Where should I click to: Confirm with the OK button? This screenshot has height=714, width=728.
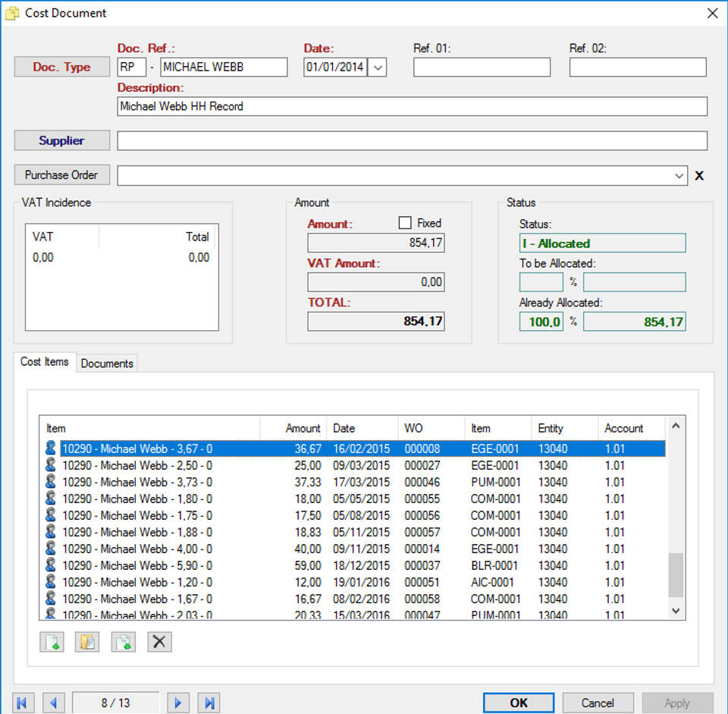tap(519, 703)
